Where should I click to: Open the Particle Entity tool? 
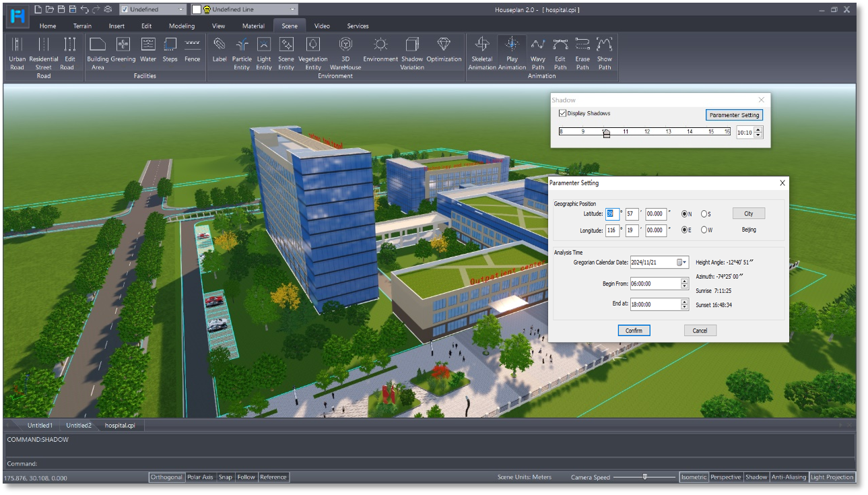243,53
